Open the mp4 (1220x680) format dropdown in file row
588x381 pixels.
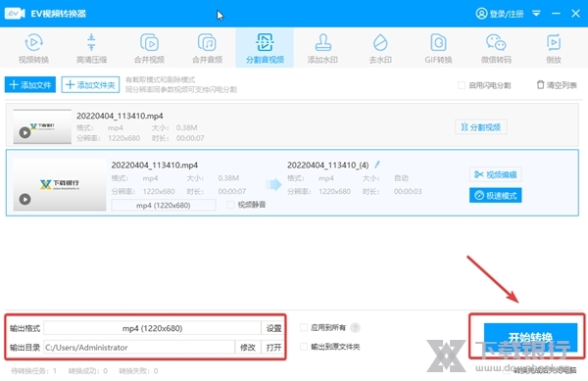tap(164, 205)
